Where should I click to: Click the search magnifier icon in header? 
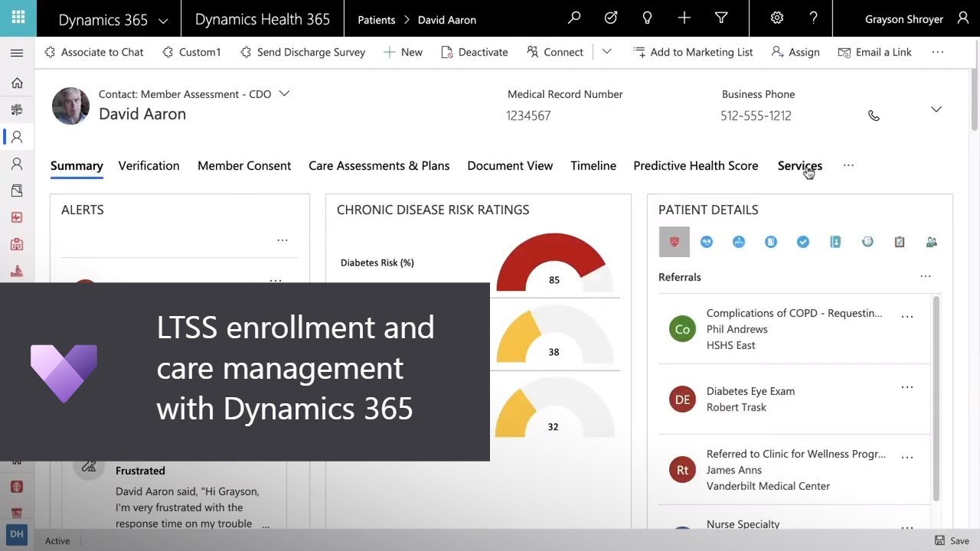pos(574,18)
